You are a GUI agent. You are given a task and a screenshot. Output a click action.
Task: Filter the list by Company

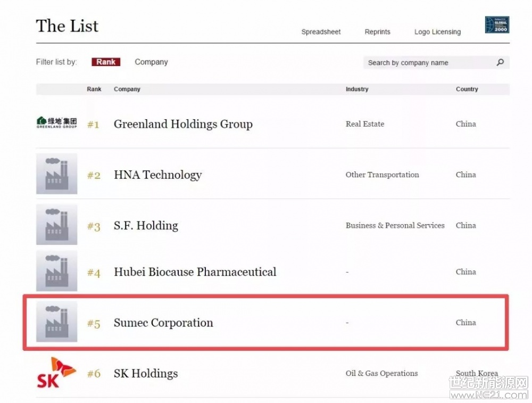point(151,62)
